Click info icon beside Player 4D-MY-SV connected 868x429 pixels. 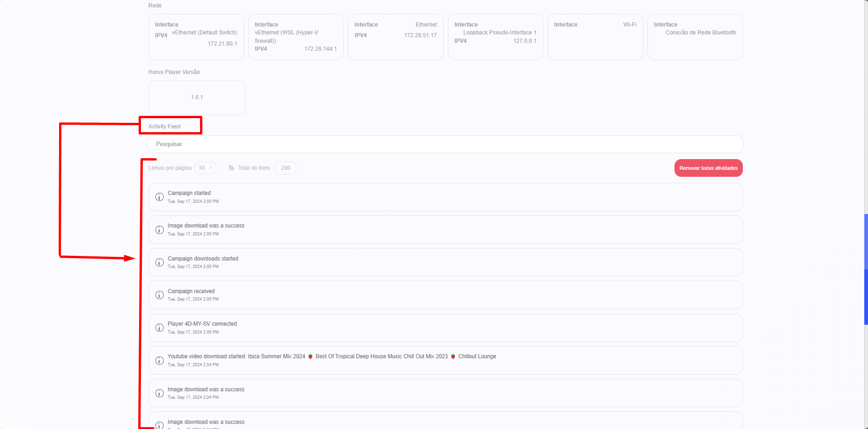[159, 328]
